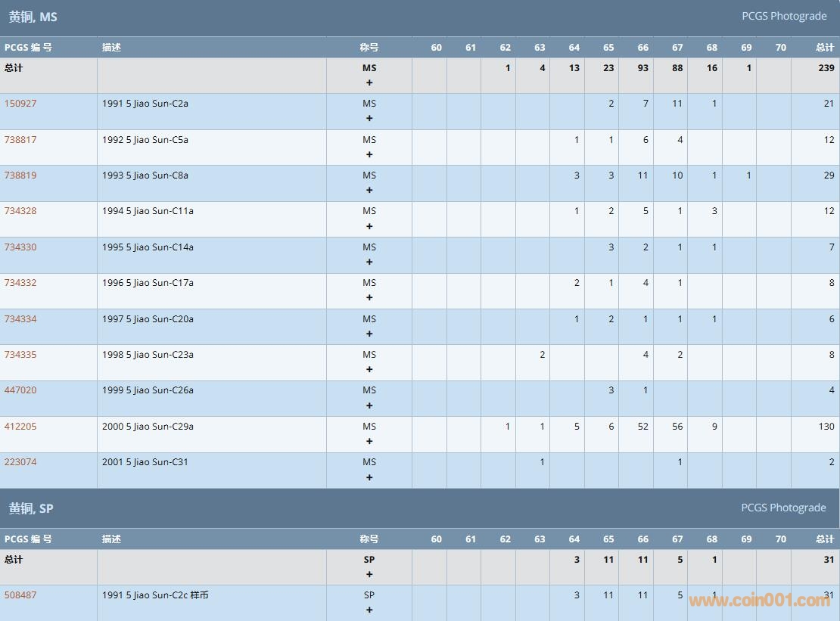The width and height of the screenshot is (840, 621).
Task: Click grade 67 total 88 in MS totals
Action: (677, 68)
